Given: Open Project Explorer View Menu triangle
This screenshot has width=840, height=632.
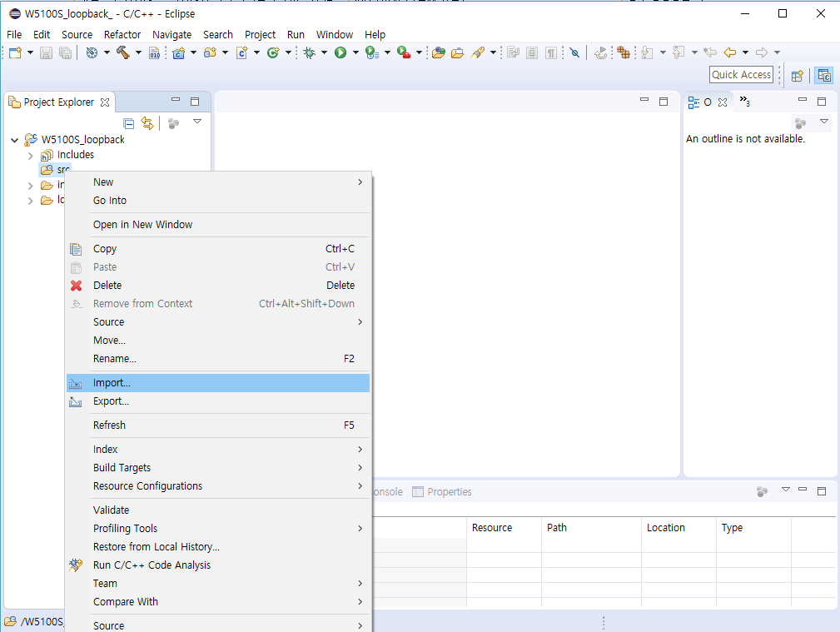Looking at the screenshot, I should coord(197,122).
